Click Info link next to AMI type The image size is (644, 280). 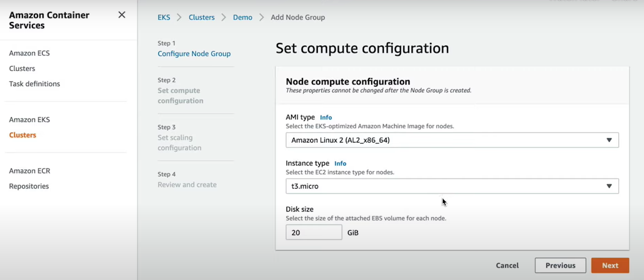(326, 117)
